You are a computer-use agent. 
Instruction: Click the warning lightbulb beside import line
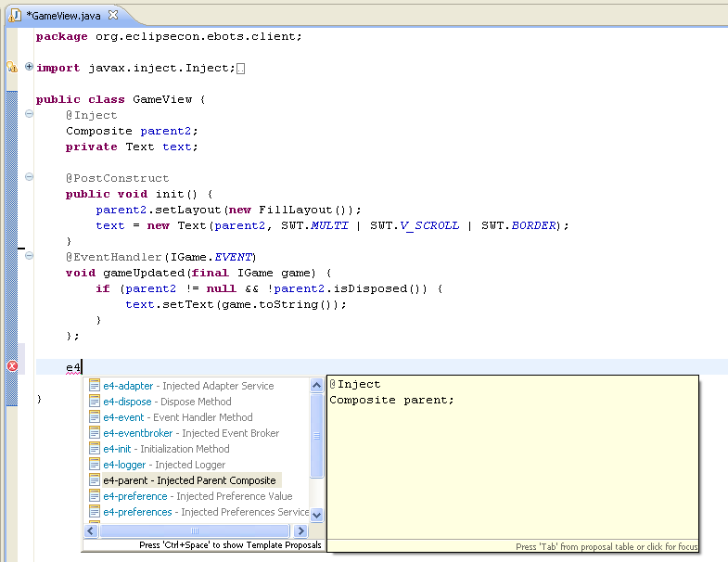pyautogui.click(x=12, y=68)
